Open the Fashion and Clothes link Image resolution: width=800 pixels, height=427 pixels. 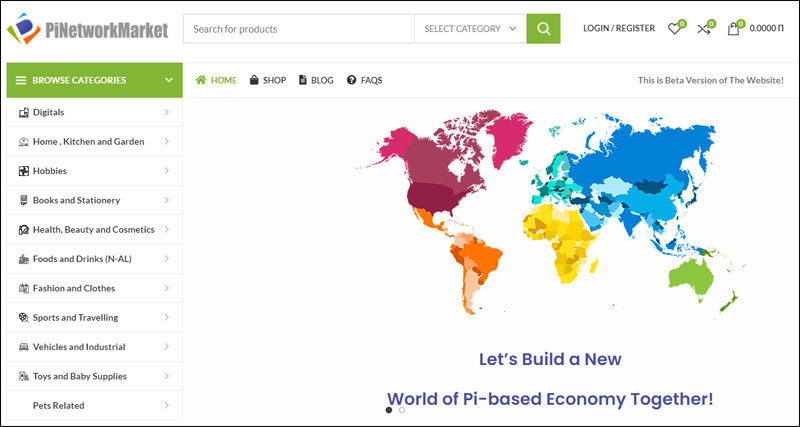[74, 288]
